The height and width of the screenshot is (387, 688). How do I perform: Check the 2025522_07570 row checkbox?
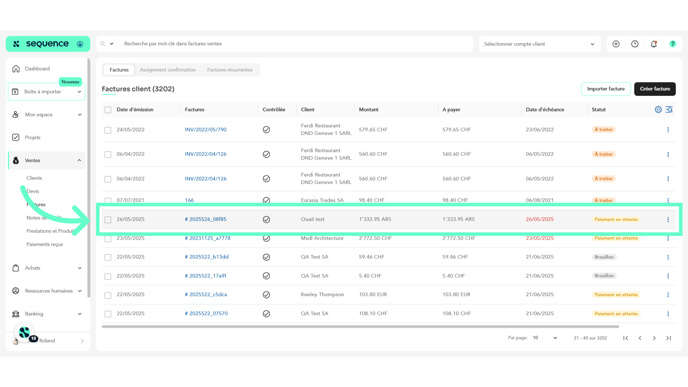point(108,314)
